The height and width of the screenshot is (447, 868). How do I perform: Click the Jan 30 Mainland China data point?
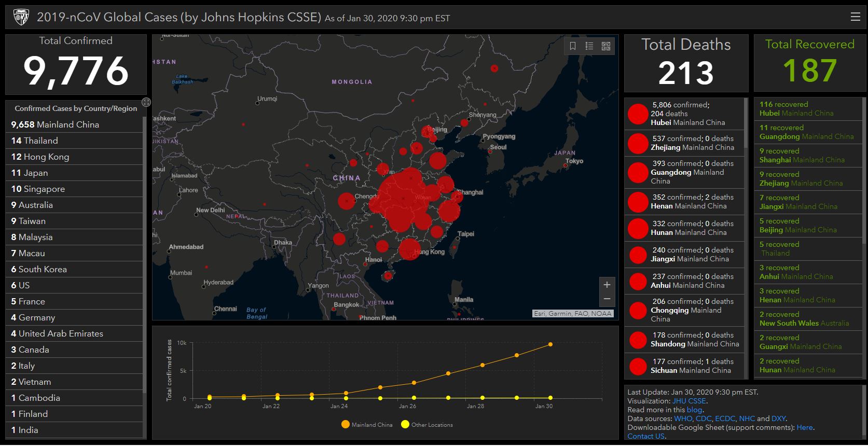(x=550, y=344)
